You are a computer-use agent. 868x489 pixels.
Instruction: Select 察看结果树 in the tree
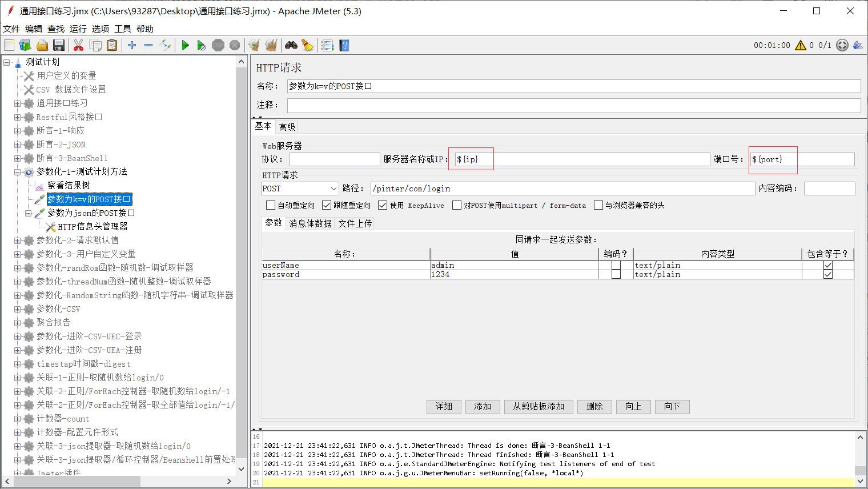point(69,186)
